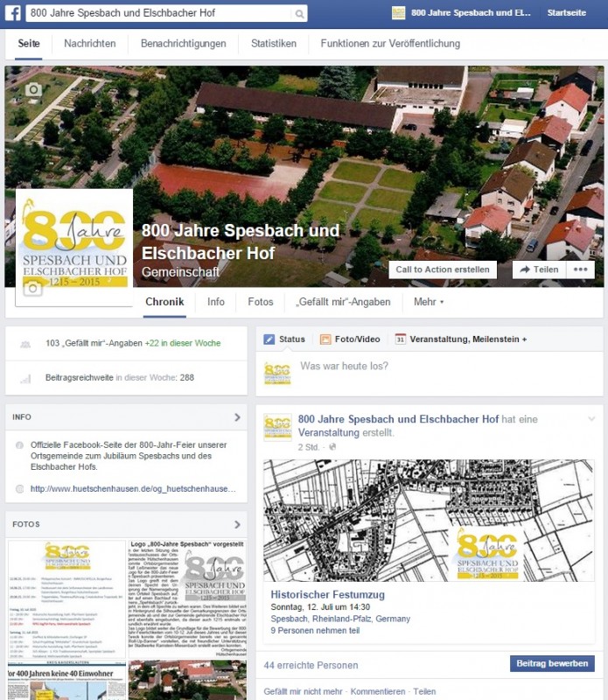Click the Kommentieren link
Screen dimensions: 608x700
(x=378, y=691)
